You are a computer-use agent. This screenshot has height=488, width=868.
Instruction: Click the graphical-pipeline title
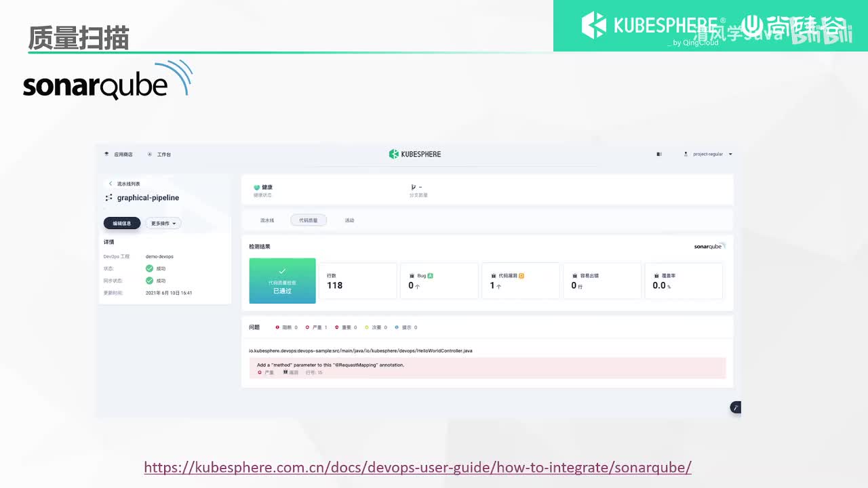(148, 198)
